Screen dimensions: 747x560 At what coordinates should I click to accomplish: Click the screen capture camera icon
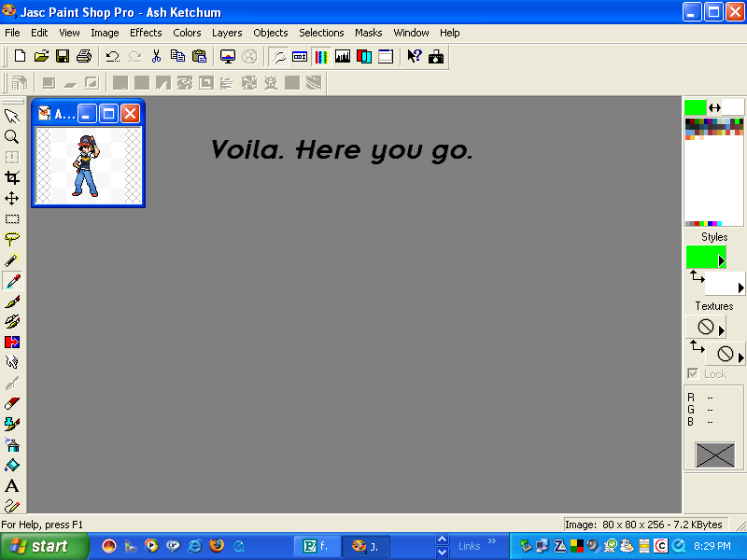click(436, 56)
